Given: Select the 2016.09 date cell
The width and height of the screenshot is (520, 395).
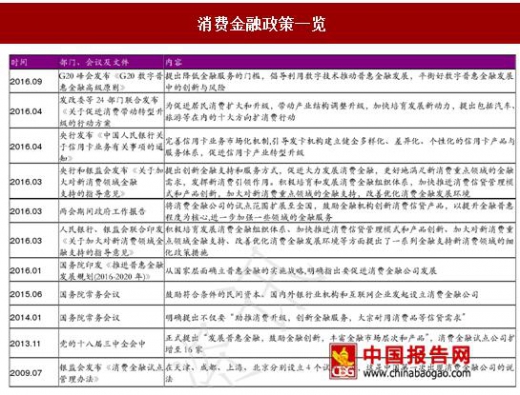Looking at the screenshot, I should click(x=34, y=81).
